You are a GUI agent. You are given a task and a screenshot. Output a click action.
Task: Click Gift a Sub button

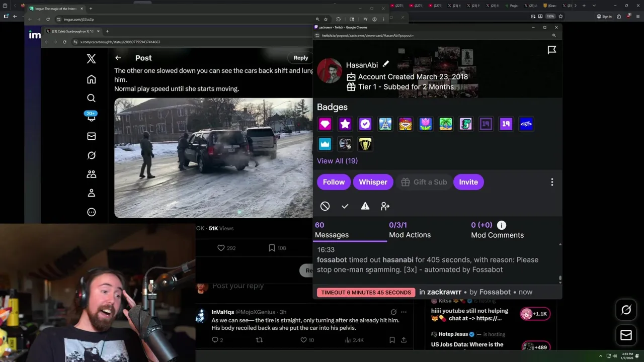[424, 182]
